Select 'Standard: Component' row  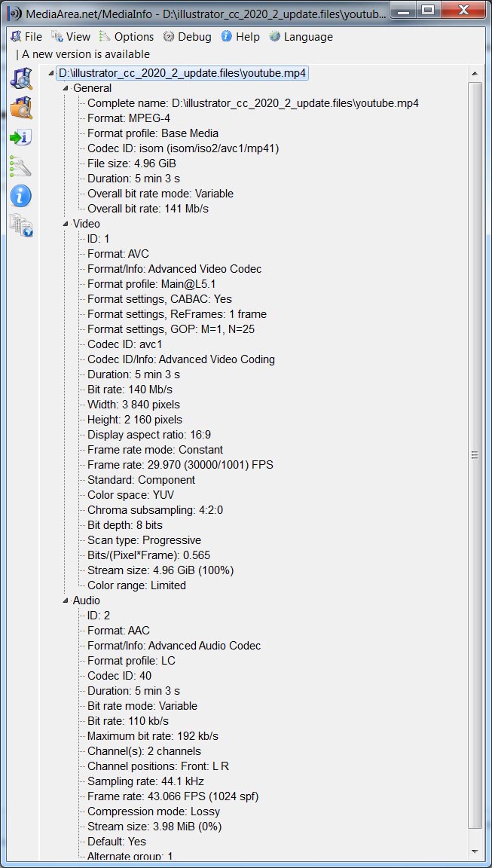click(141, 480)
